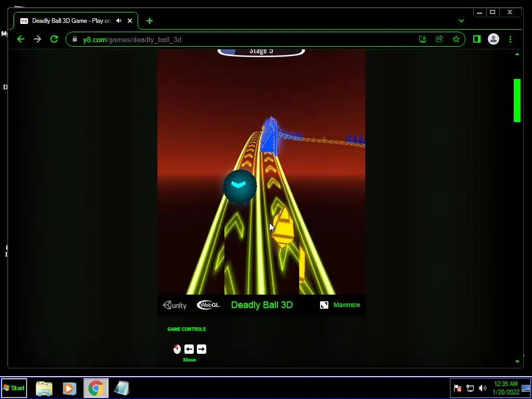
Task: Open Chrome's three-dot menu
Action: (x=510, y=39)
